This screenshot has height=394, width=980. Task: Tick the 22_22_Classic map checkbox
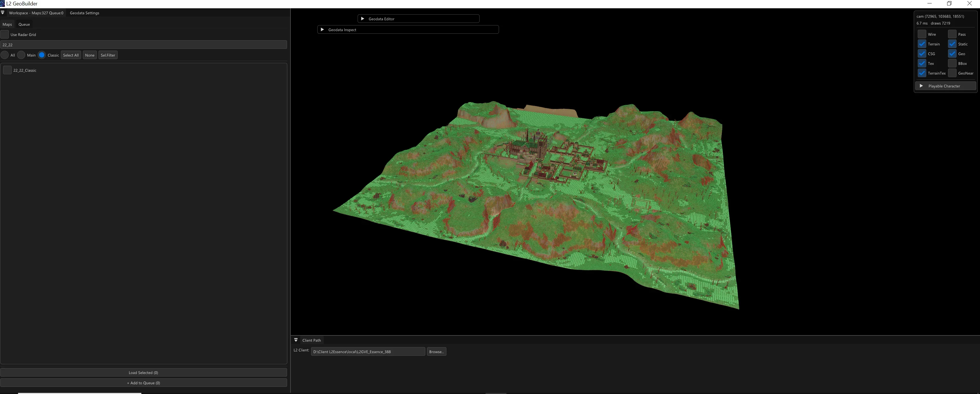tap(7, 70)
